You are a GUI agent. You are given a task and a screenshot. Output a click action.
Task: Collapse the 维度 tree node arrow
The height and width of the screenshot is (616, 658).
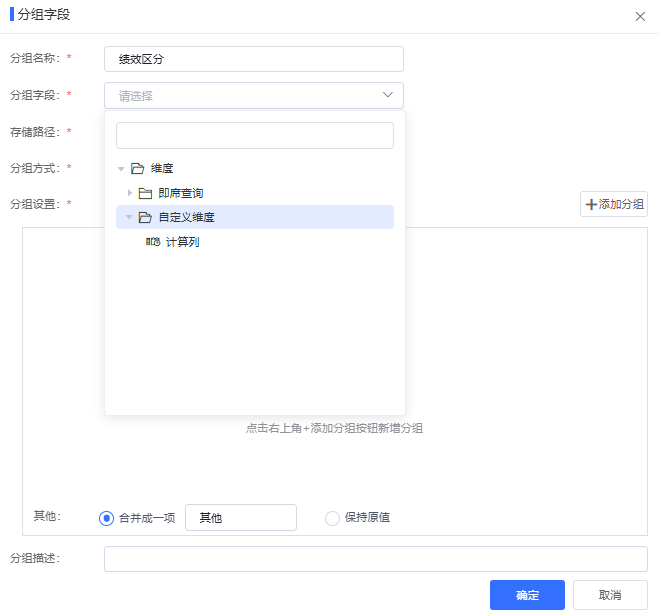coord(121,169)
